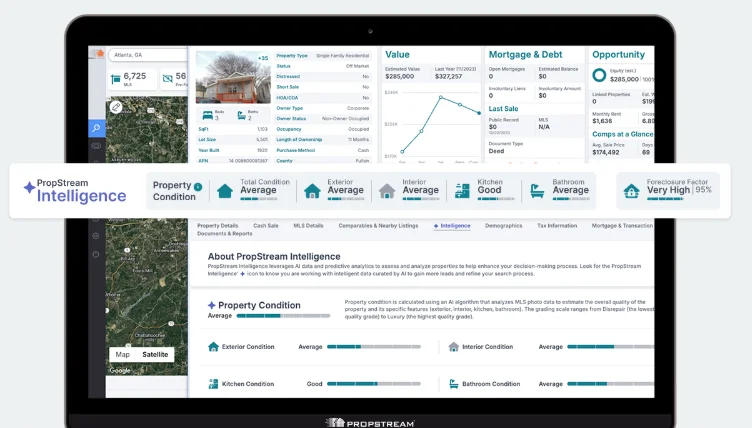
Task: Click the baths bathtub icon under photo
Action: [x=242, y=115]
